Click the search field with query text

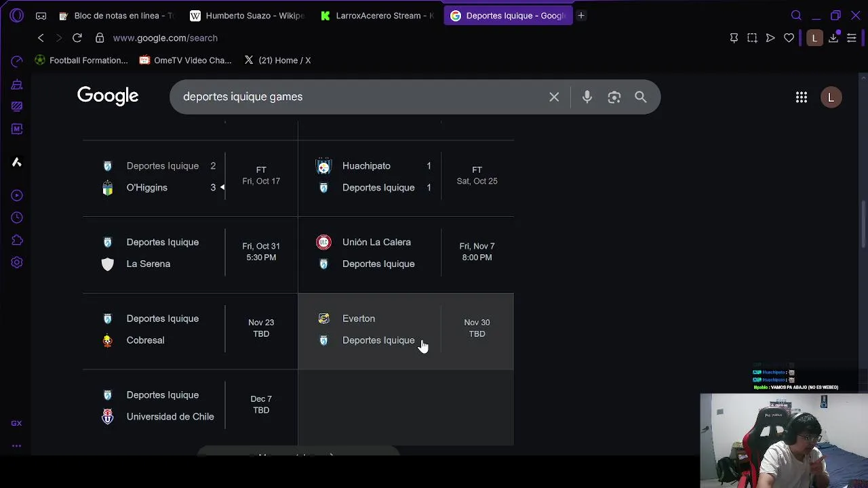359,97
